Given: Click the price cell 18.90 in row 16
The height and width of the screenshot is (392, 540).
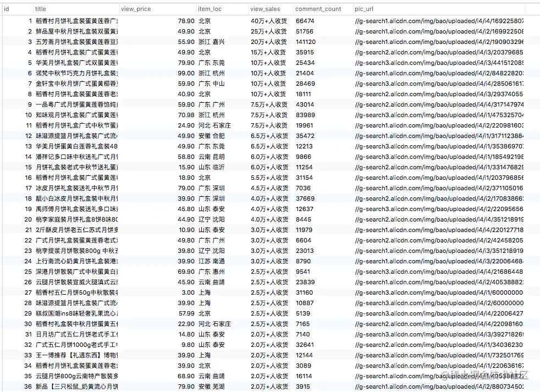Looking at the screenshot, I should [x=186, y=178].
